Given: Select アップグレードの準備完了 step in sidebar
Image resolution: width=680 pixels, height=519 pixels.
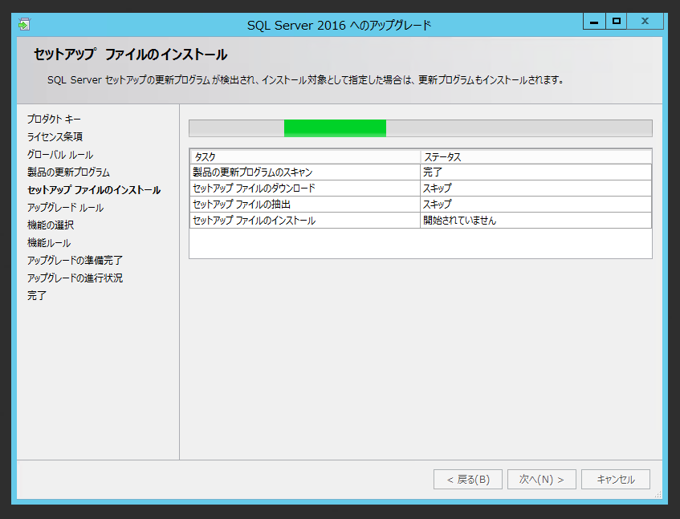Looking at the screenshot, I should (x=75, y=260).
